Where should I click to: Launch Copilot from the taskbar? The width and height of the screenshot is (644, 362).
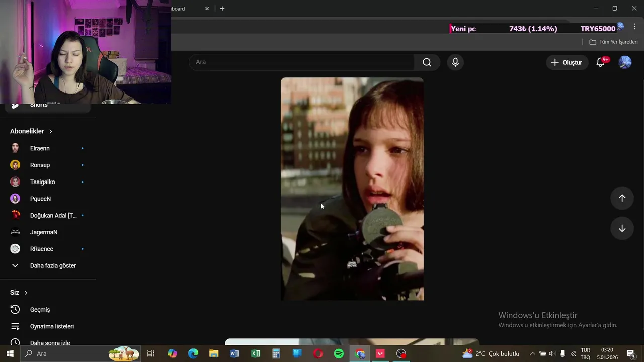click(x=172, y=354)
